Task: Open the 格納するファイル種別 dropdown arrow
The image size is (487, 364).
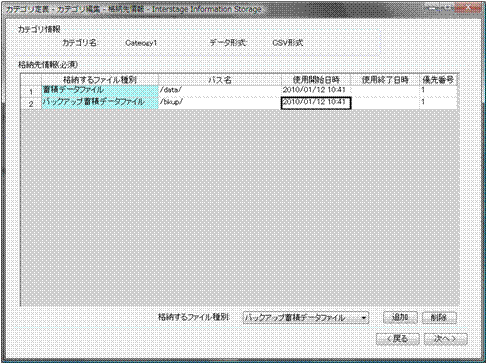Action: click(364, 318)
